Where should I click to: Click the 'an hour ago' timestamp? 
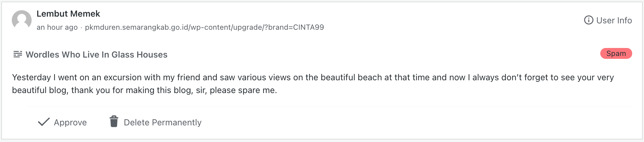point(57,28)
